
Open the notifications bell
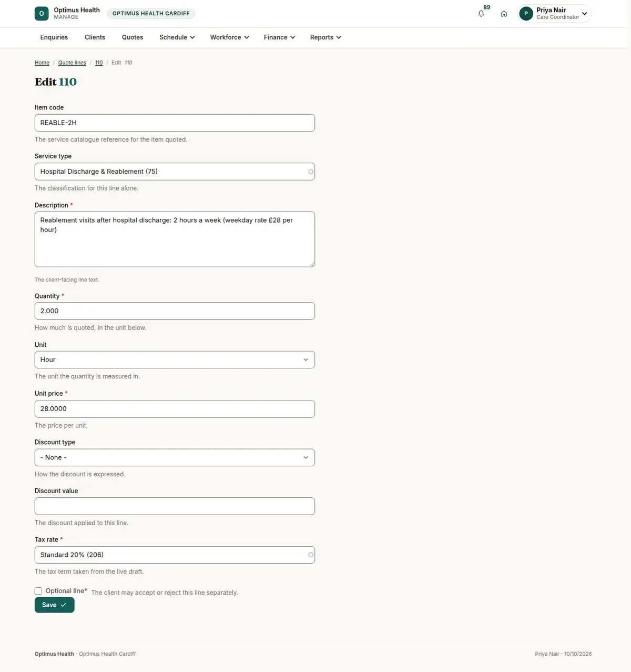[481, 14]
